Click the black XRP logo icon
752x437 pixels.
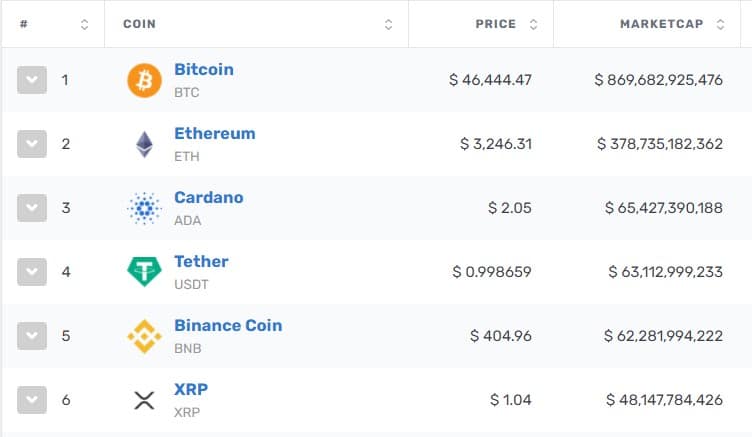pyautogui.click(x=144, y=400)
